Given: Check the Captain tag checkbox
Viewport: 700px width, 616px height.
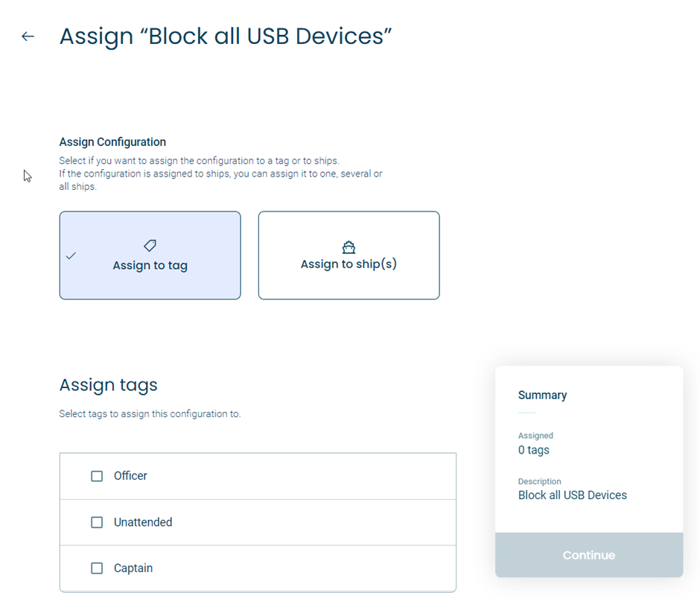Looking at the screenshot, I should point(97,568).
